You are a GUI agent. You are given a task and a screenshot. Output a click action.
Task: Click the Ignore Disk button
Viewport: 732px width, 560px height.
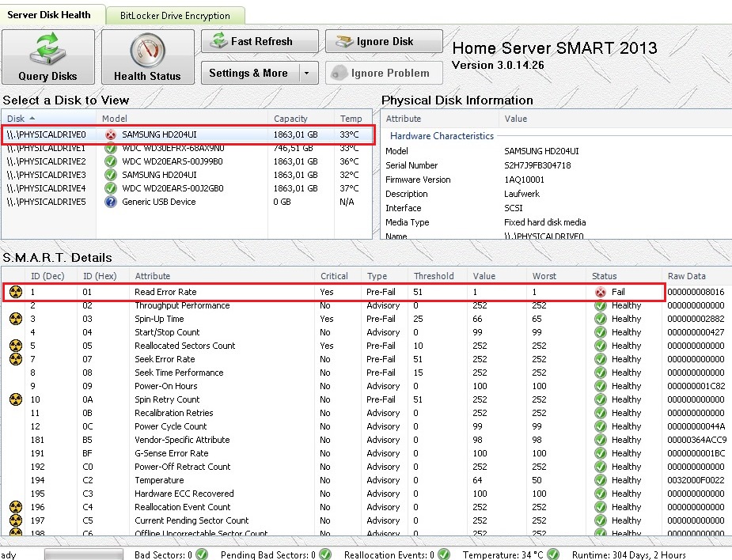pos(384,41)
